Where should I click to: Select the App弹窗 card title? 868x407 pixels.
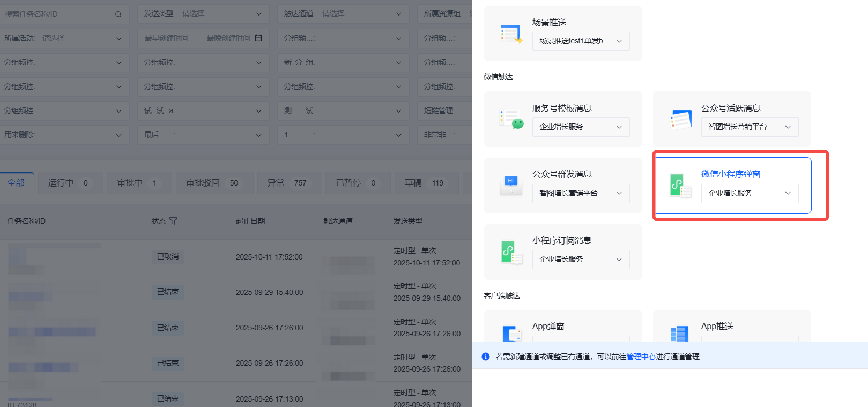pos(548,326)
